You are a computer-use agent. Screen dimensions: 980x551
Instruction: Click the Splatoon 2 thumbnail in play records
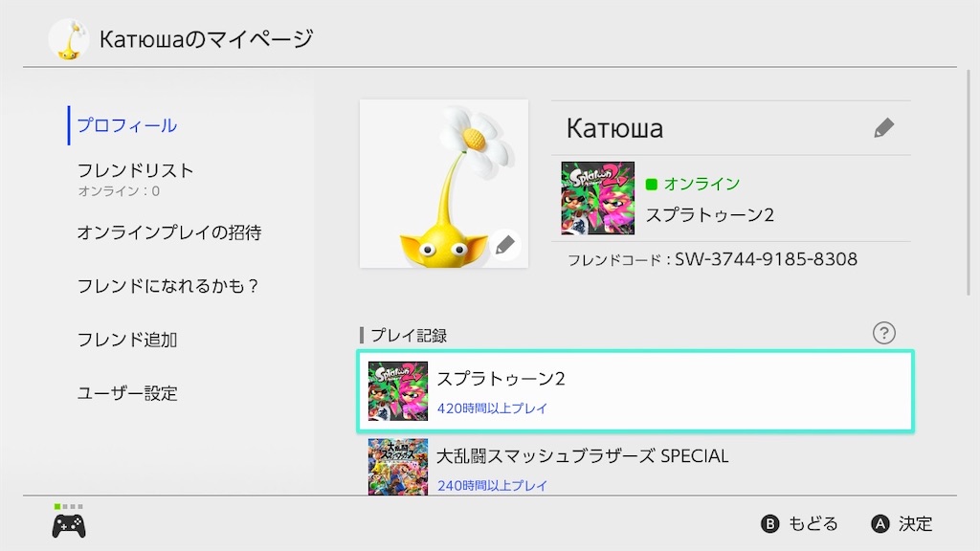tap(398, 391)
